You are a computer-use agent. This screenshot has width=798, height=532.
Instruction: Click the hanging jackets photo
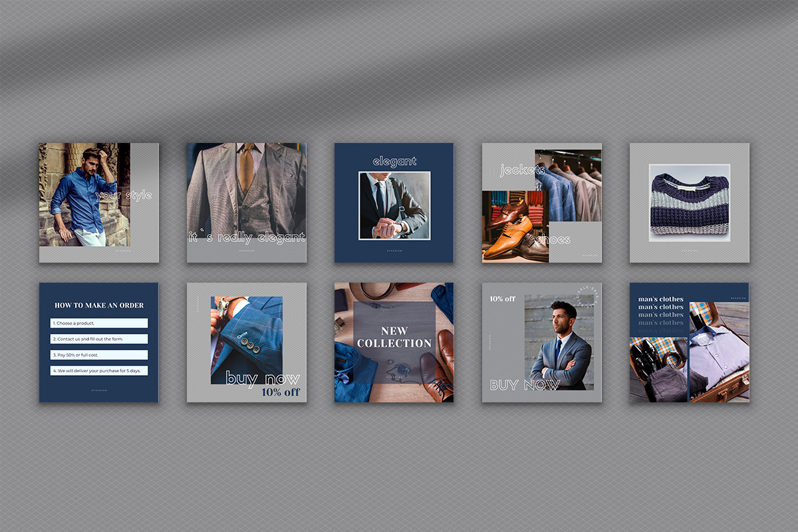[568, 186]
